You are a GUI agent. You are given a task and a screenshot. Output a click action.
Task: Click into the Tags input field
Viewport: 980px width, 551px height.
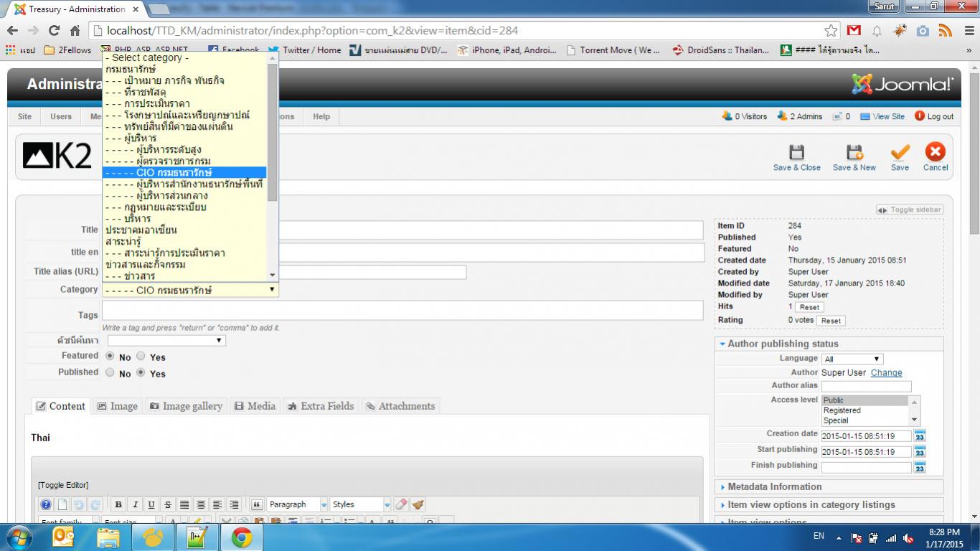(x=402, y=310)
